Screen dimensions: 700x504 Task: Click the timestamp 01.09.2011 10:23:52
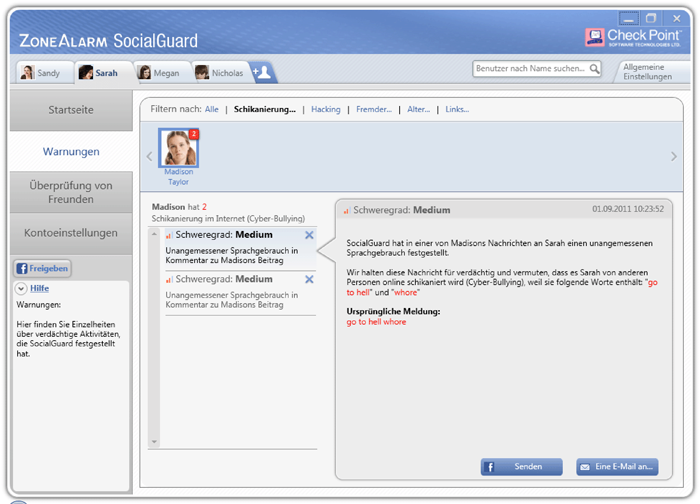pyautogui.click(x=628, y=209)
